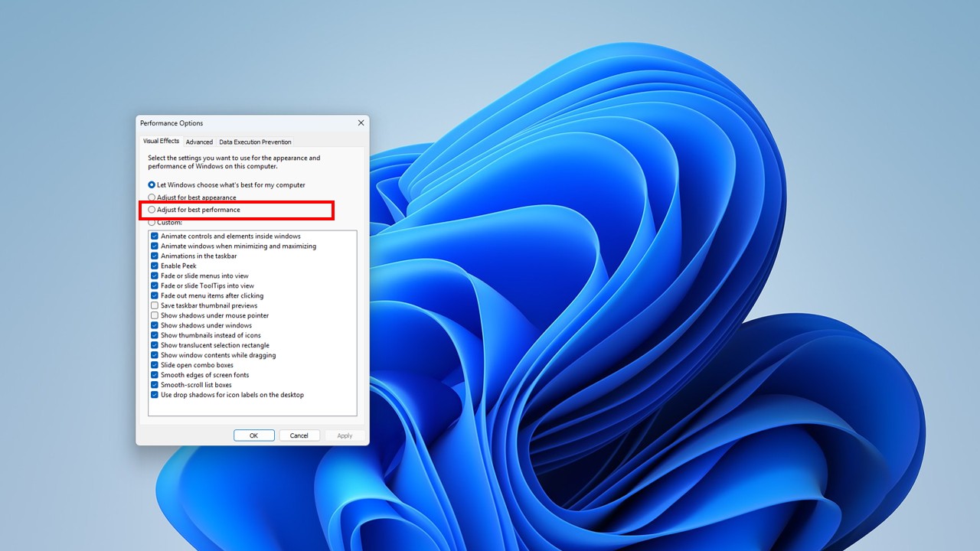Uncheck Show window contents while dragging

[x=155, y=355]
